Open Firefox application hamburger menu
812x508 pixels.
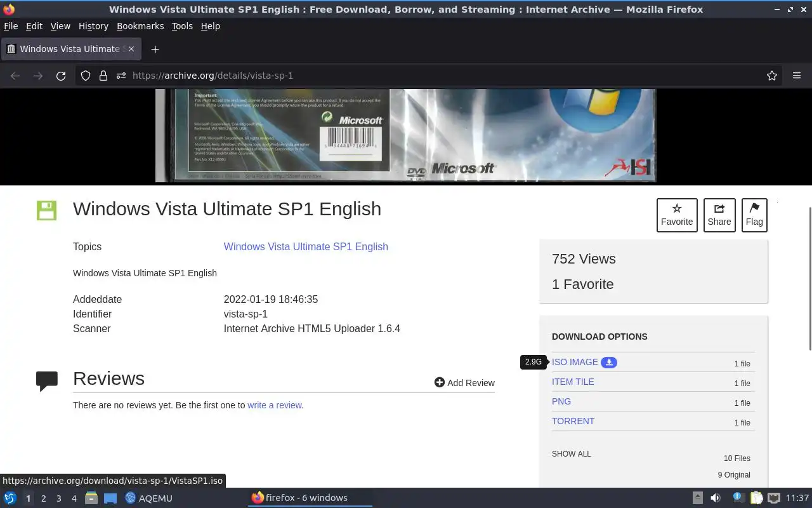coord(797,76)
